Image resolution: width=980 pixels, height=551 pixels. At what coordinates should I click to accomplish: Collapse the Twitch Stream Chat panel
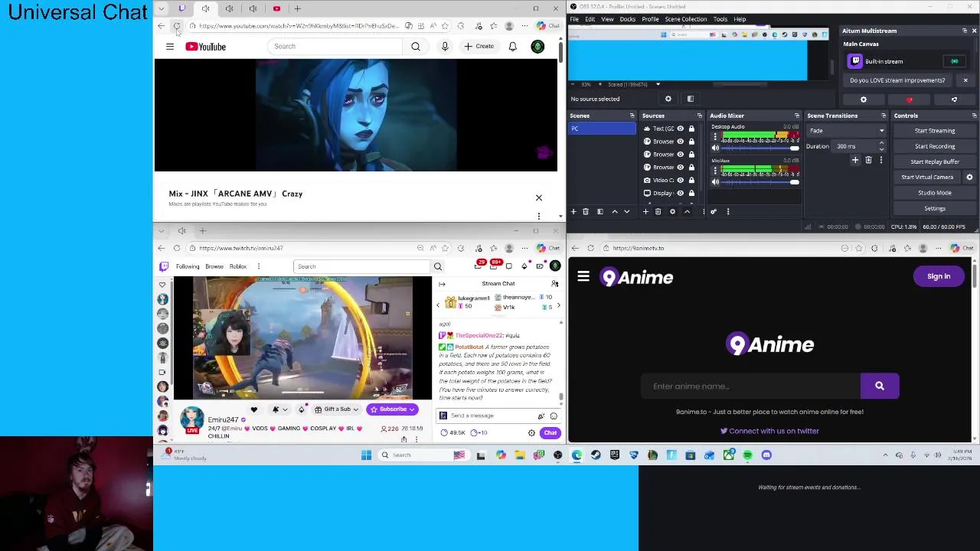pyautogui.click(x=442, y=284)
